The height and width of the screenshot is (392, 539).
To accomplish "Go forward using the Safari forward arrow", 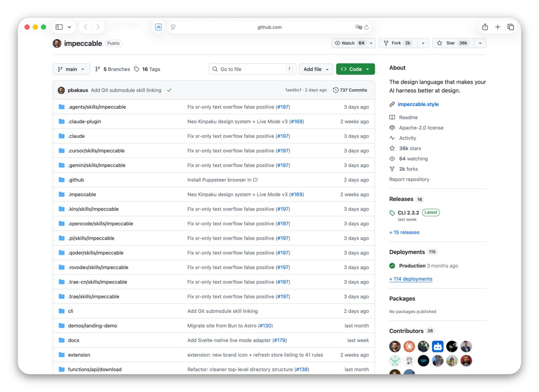I will (x=98, y=27).
